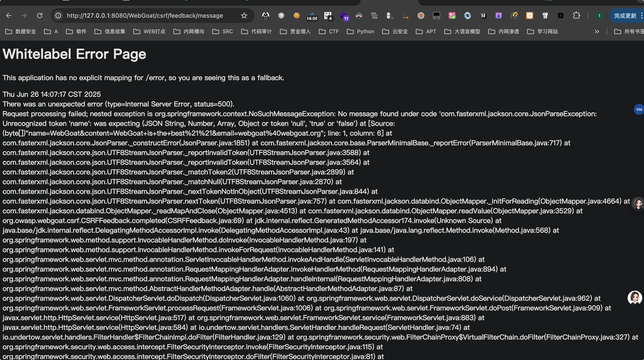View site information icon in address bar

[58, 16]
